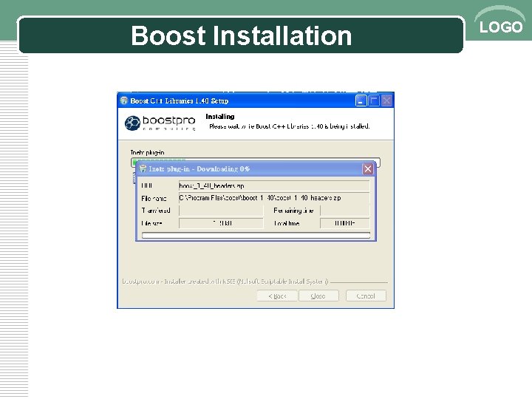Click the Back button

(277, 296)
